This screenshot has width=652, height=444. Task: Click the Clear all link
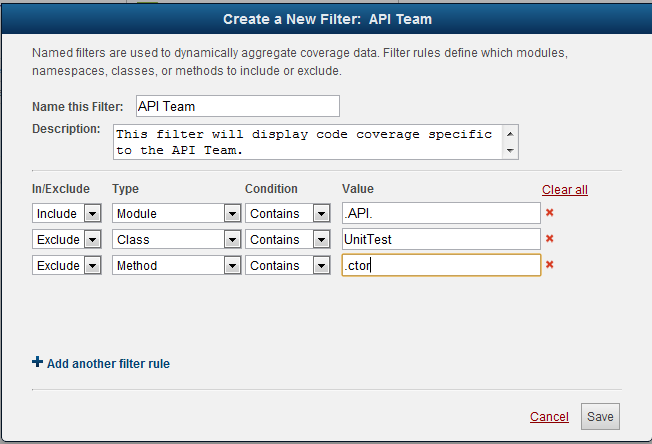564,189
